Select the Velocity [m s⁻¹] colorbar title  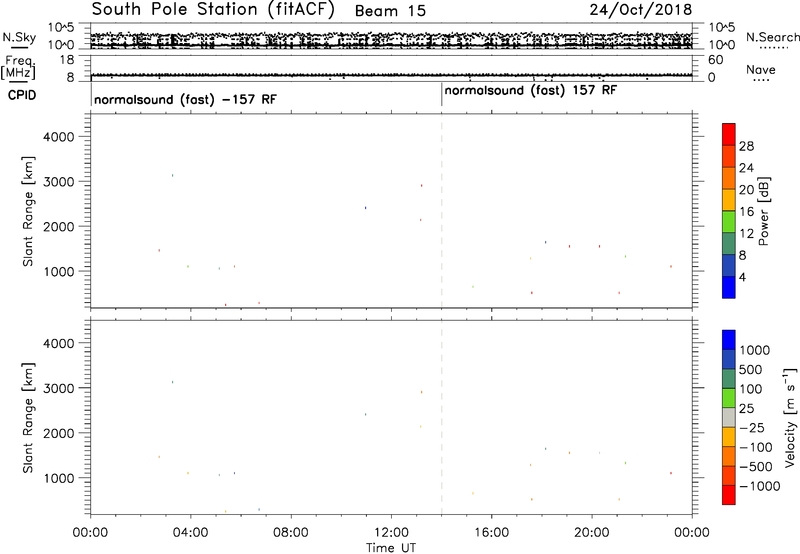[x=790, y=417]
